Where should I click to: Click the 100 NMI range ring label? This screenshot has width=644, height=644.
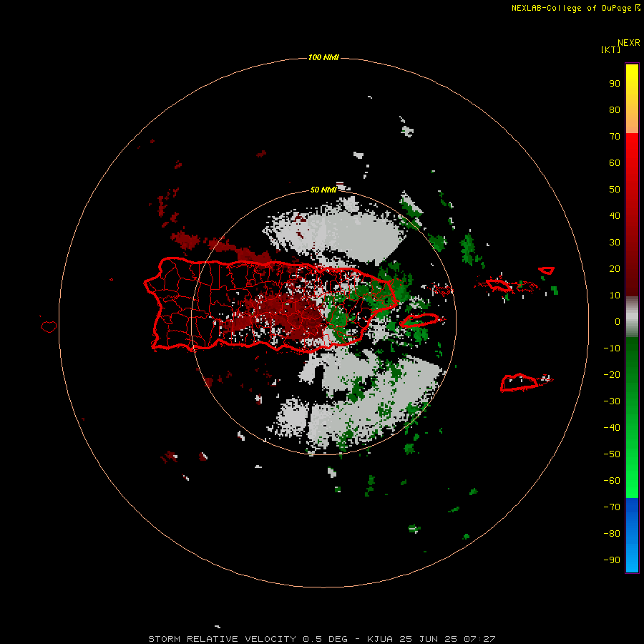323,57
